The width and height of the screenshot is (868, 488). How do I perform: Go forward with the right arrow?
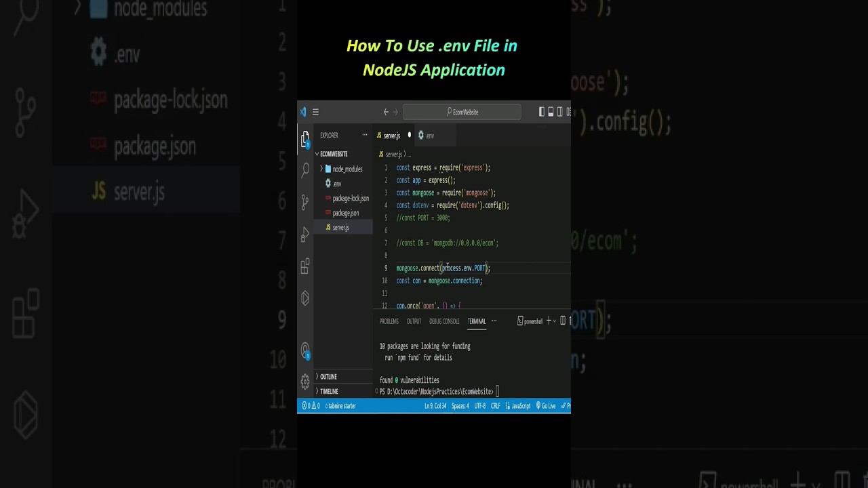[x=395, y=112]
